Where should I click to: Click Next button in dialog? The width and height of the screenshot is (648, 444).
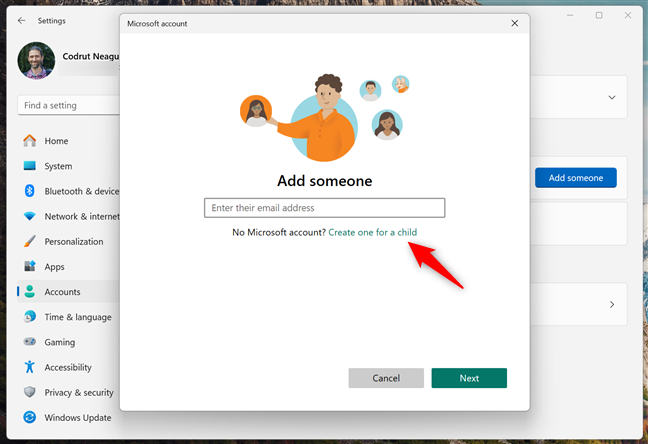469,378
